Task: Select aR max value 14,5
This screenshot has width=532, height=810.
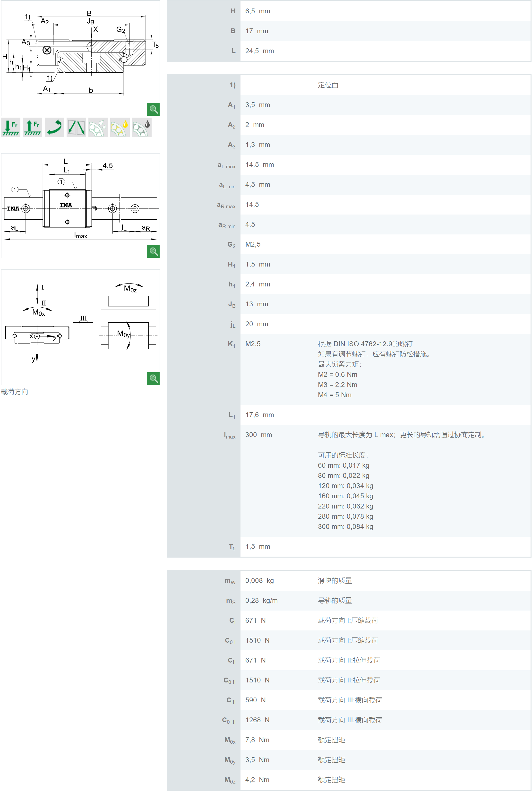Action: pos(252,205)
